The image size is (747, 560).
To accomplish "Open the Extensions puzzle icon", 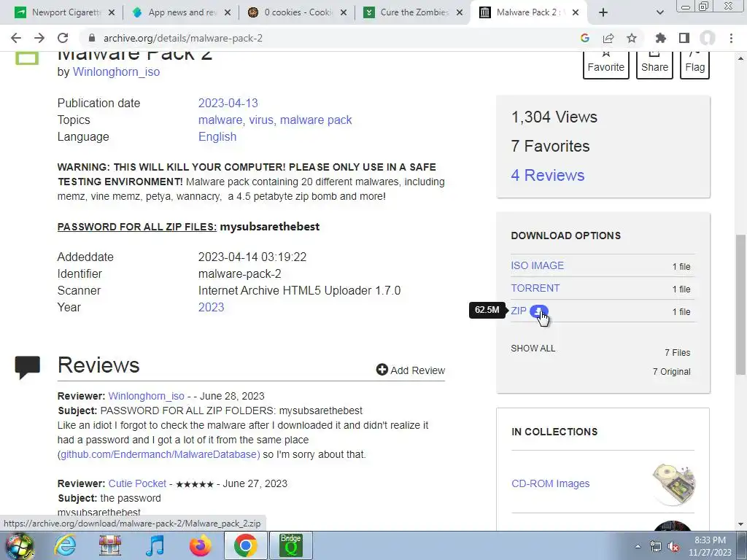I will click(x=661, y=38).
